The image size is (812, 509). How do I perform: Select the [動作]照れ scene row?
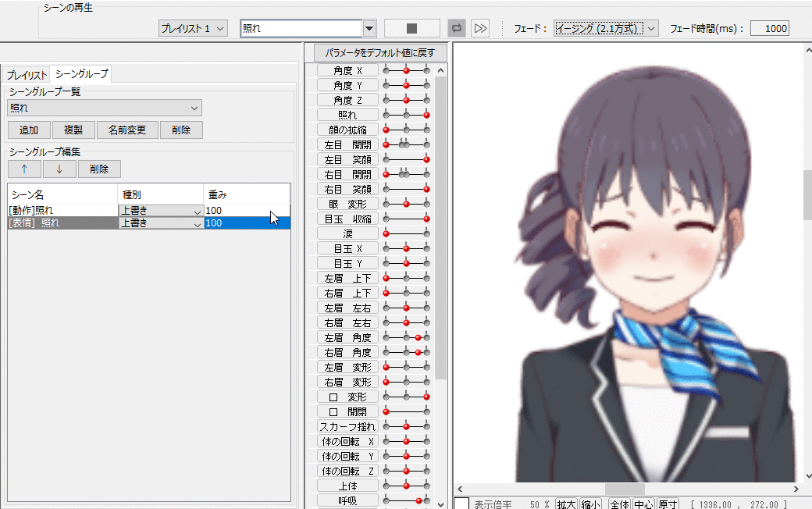[149, 210]
